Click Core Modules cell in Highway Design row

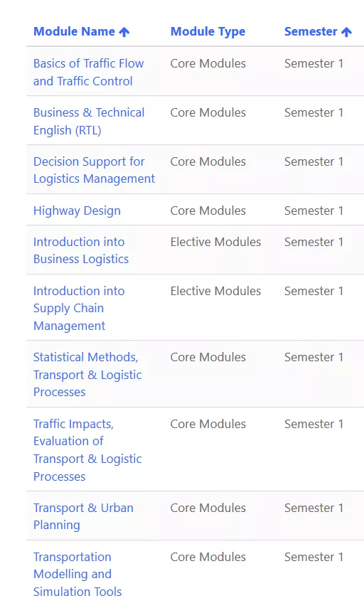[208, 210]
